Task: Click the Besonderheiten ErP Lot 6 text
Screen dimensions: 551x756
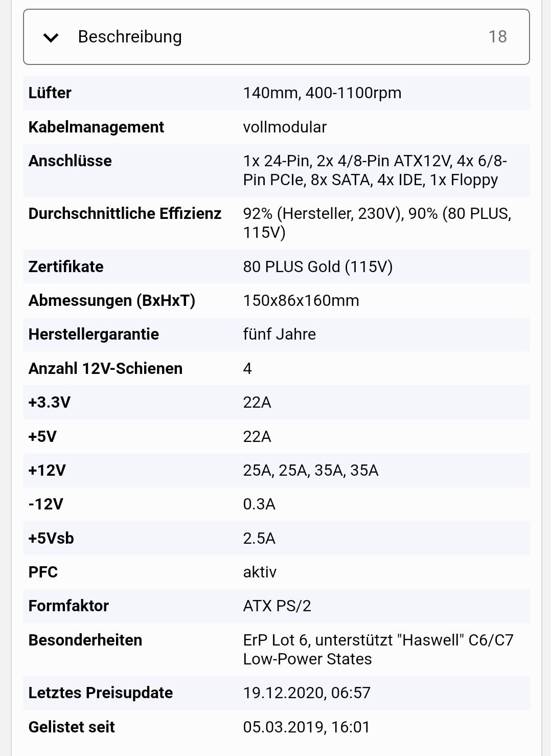Action: (x=378, y=650)
